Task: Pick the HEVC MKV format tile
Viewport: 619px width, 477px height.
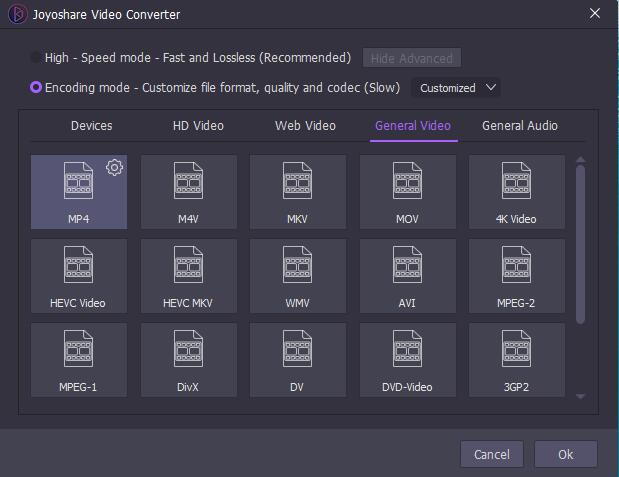Action: coord(189,276)
